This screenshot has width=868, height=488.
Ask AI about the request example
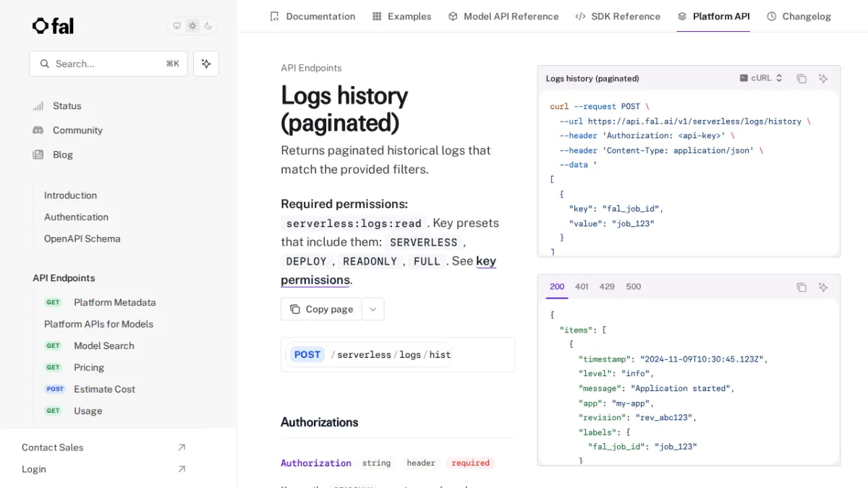(823, 78)
